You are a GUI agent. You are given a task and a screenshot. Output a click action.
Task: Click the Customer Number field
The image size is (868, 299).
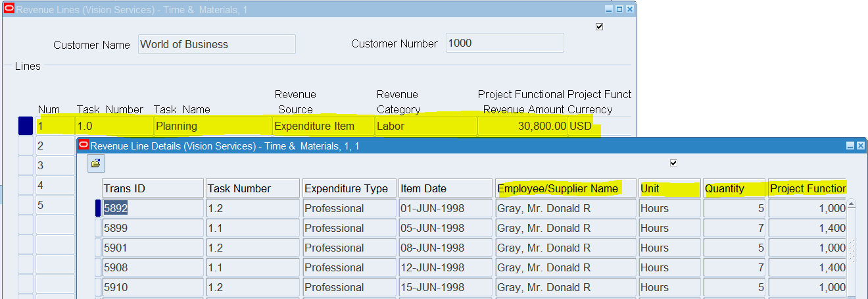tap(505, 43)
